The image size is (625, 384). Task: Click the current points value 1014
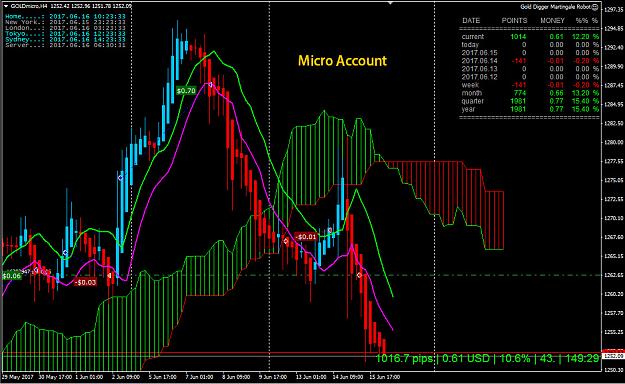pyautogui.click(x=518, y=37)
